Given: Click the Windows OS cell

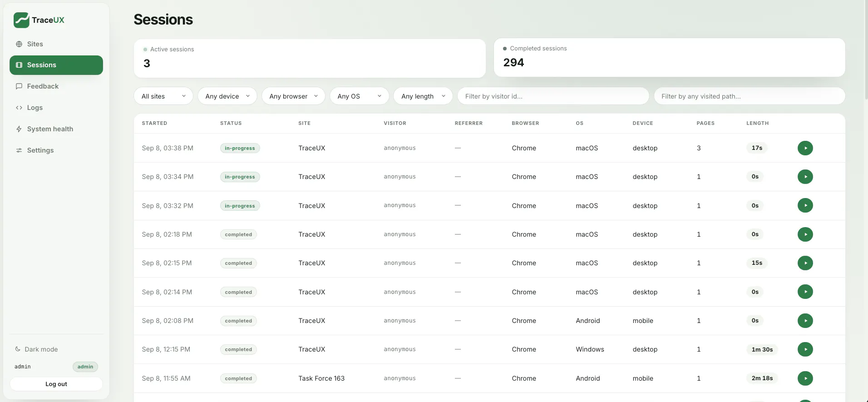Looking at the screenshot, I should [590, 349].
